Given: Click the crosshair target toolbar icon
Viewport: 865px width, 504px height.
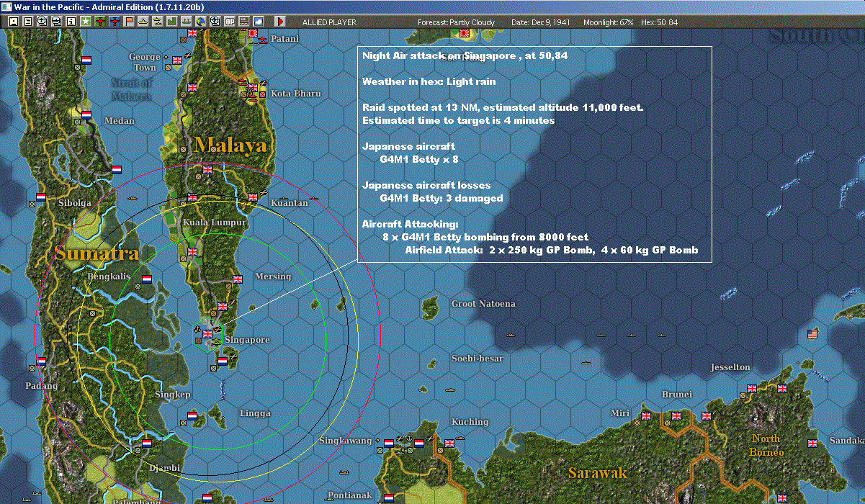Looking at the screenshot, I should pos(215,22).
